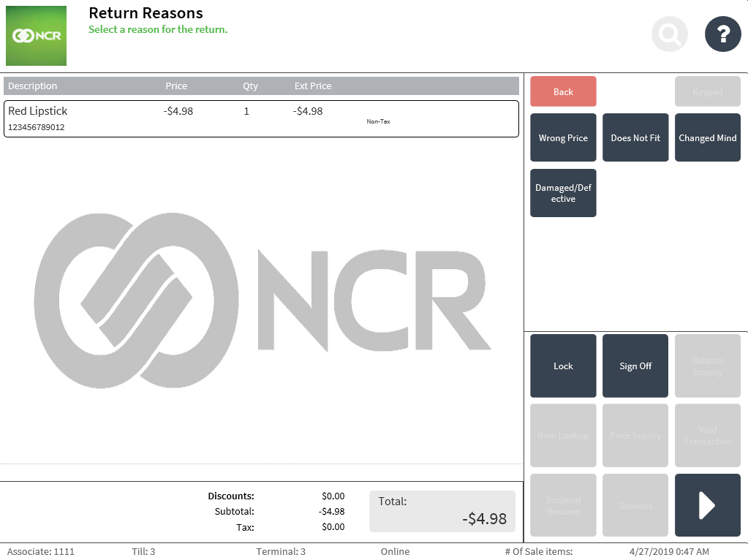The width and height of the screenshot is (748, 560).
Task: Select the Red Lipstick item row
Action: point(261,118)
